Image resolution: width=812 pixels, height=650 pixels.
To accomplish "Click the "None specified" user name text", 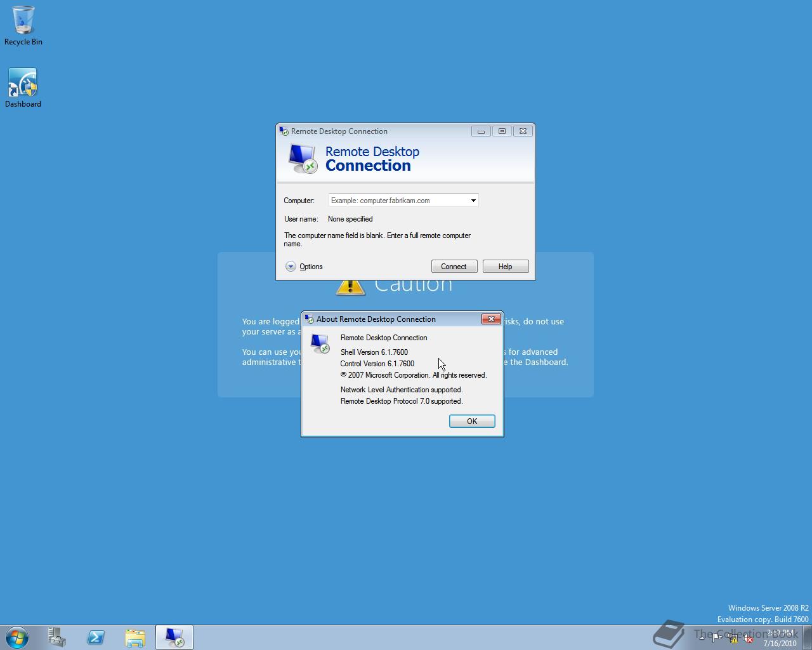I will 350,219.
